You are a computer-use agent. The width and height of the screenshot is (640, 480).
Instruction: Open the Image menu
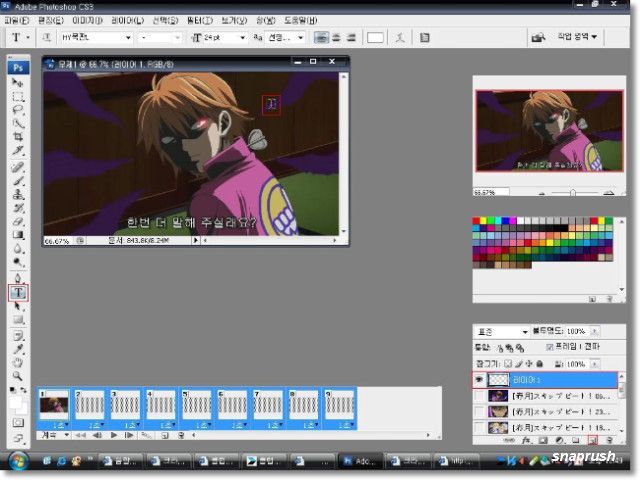87,20
